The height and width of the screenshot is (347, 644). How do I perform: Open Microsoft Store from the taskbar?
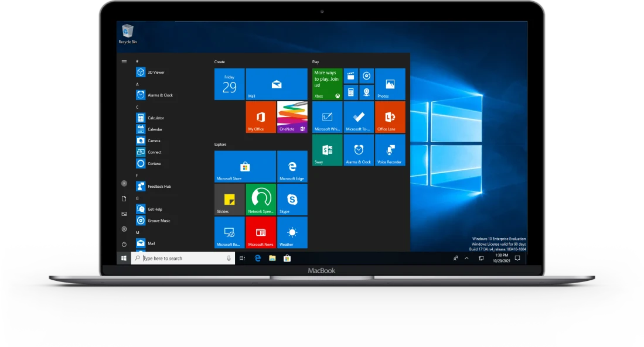tap(287, 258)
